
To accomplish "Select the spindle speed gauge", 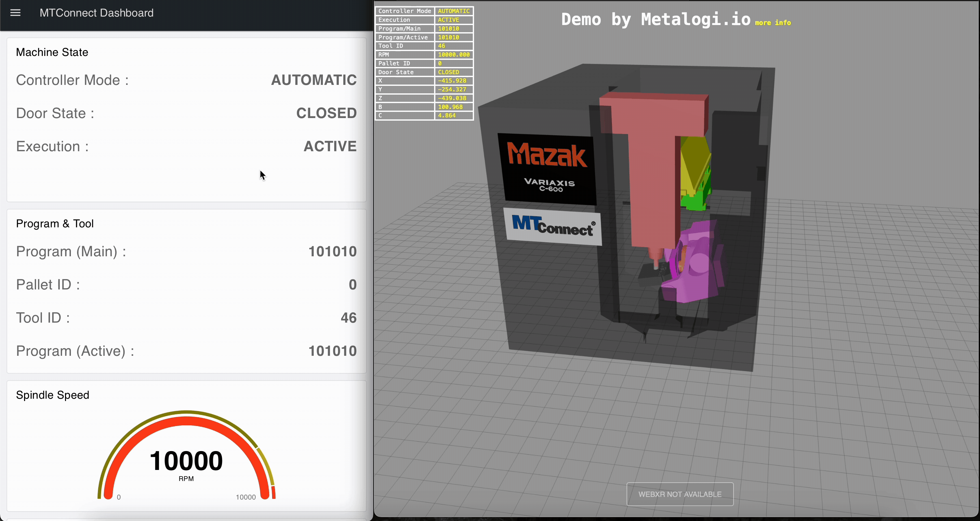I will point(186,457).
